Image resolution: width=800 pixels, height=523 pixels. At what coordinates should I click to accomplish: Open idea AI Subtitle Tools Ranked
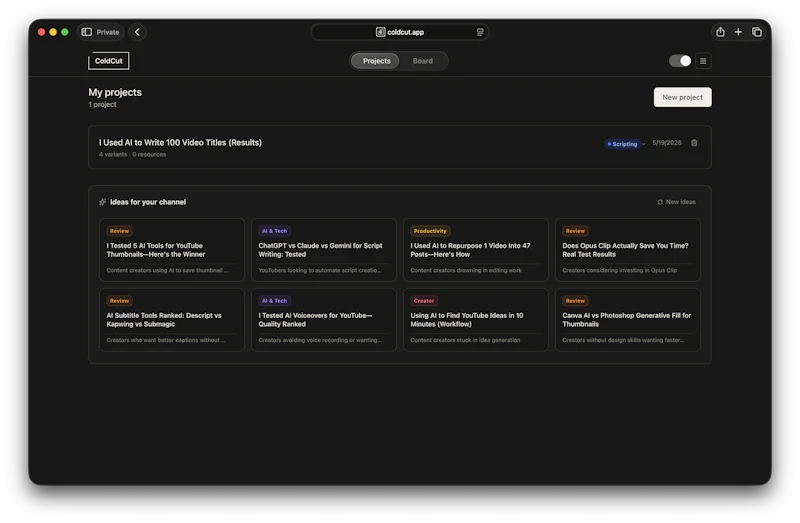(172, 320)
